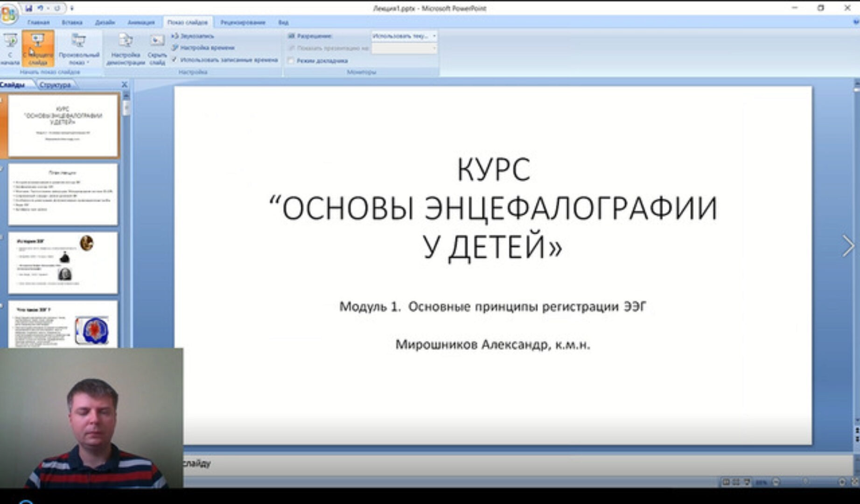Select «С текущего слайда» to present from current slide
Viewport: 860px width, 504px height.
pyautogui.click(x=36, y=49)
